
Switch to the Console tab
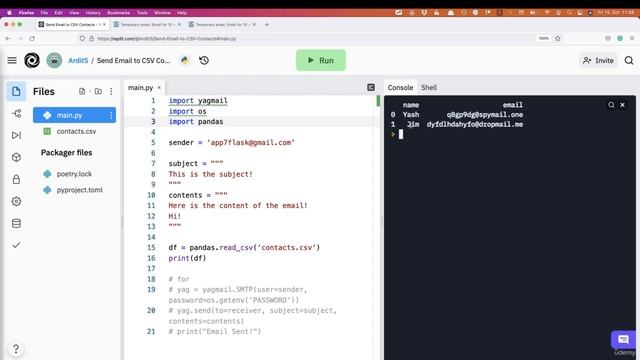point(400,87)
